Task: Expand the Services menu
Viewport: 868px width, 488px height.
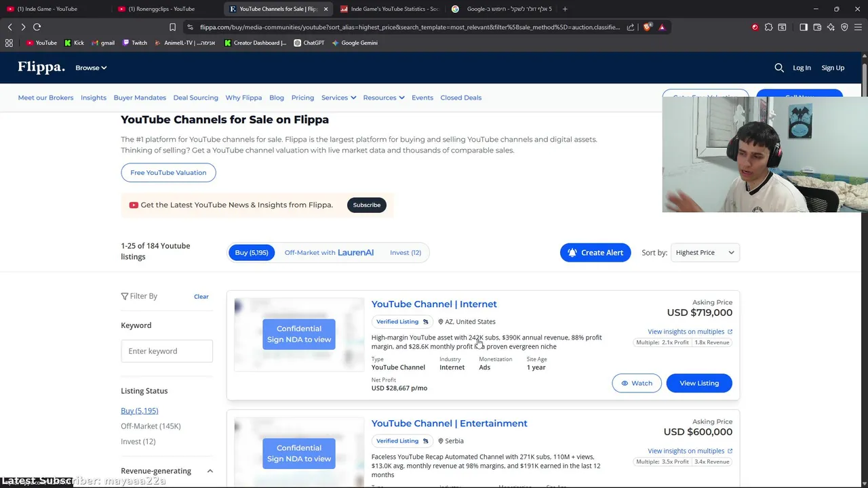Action: tap(338, 98)
